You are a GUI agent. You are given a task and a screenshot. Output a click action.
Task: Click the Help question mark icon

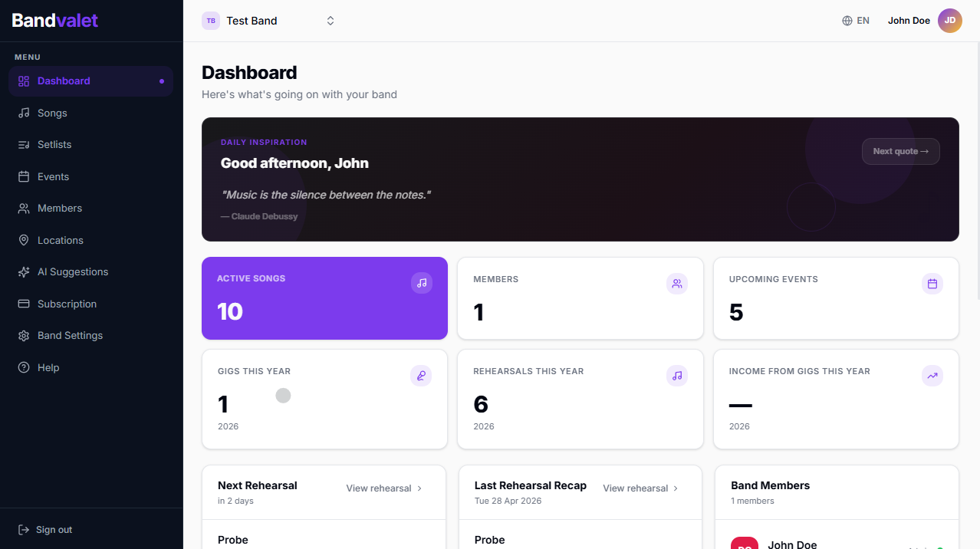tap(24, 367)
